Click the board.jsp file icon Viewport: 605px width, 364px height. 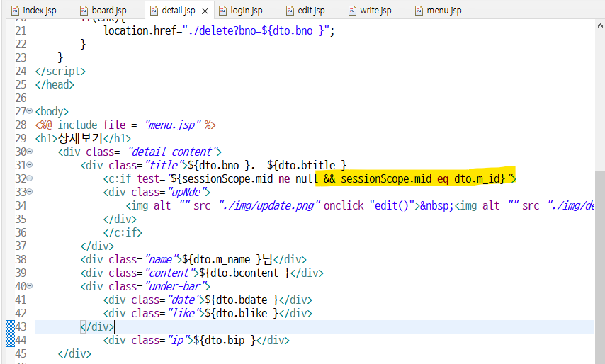(x=84, y=11)
